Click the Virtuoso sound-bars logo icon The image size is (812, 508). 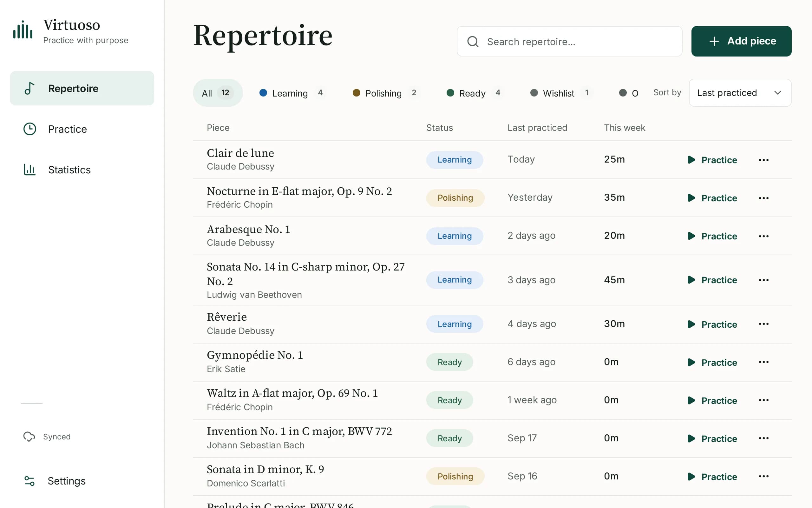click(23, 30)
